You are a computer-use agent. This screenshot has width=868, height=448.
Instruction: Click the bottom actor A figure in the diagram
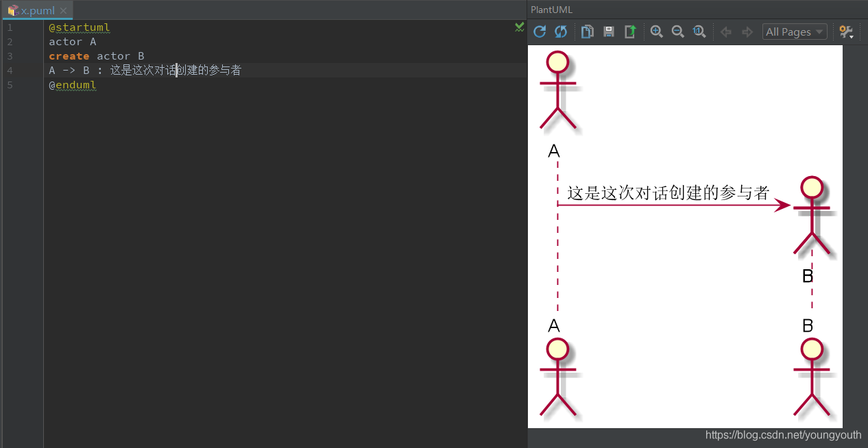557,377
